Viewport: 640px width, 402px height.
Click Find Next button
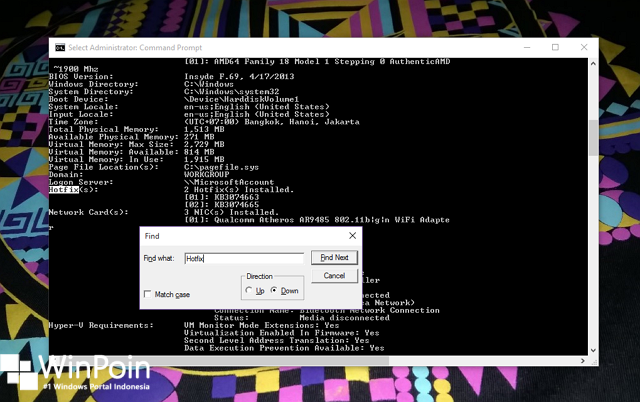[334, 258]
